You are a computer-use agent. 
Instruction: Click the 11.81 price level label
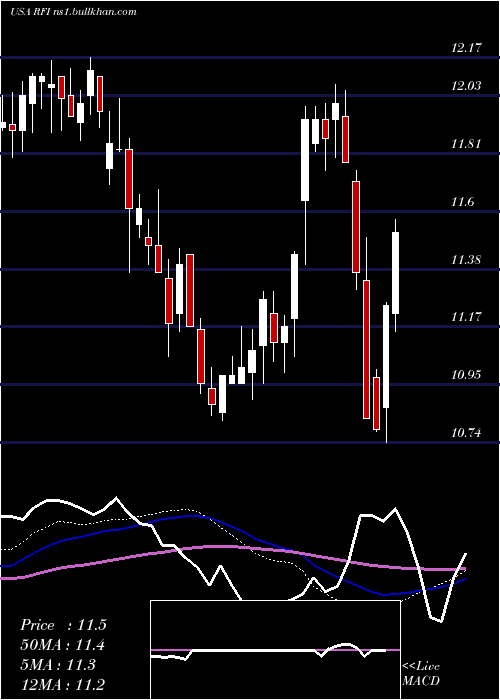[x=466, y=144]
